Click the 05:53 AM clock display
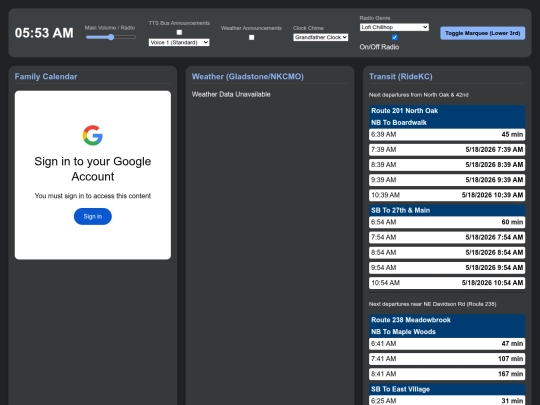Viewport: 540px width, 405px height. (x=44, y=33)
